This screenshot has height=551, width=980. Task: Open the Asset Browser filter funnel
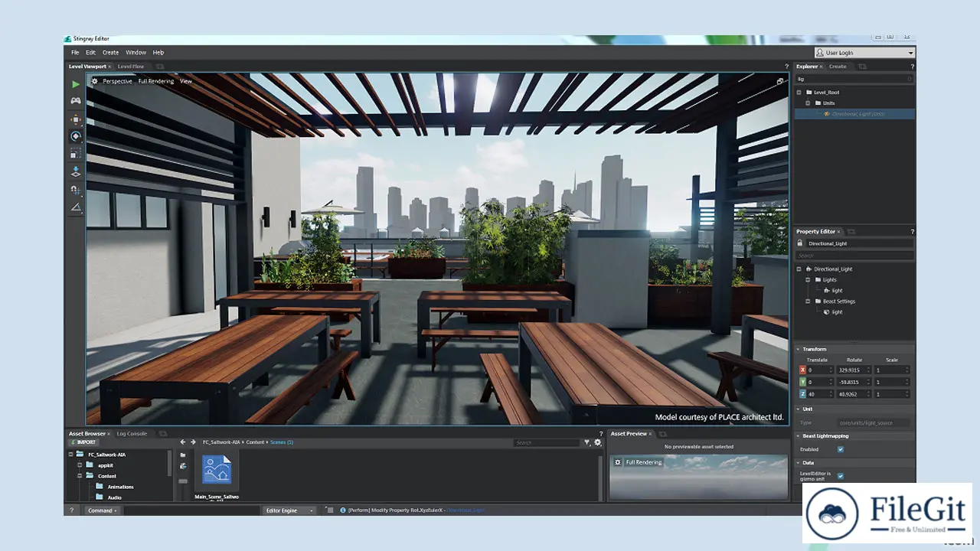click(x=587, y=442)
